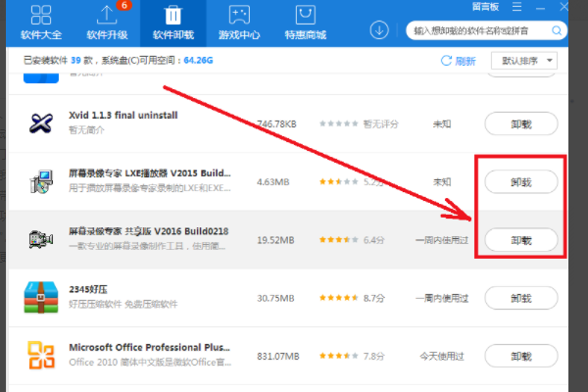Click the 好压压缩软件 免费压缩软件 description
The height and width of the screenshot is (392, 588).
click(123, 304)
